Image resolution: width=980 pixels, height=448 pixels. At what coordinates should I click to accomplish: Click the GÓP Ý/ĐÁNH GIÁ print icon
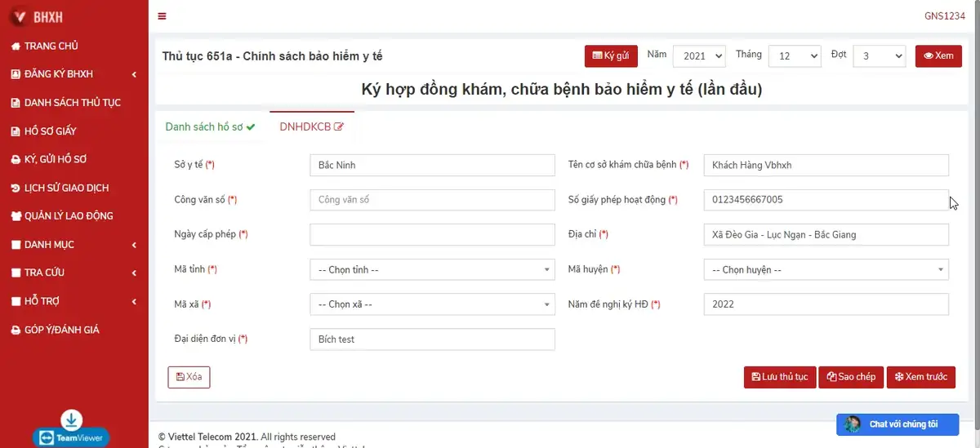(x=16, y=330)
